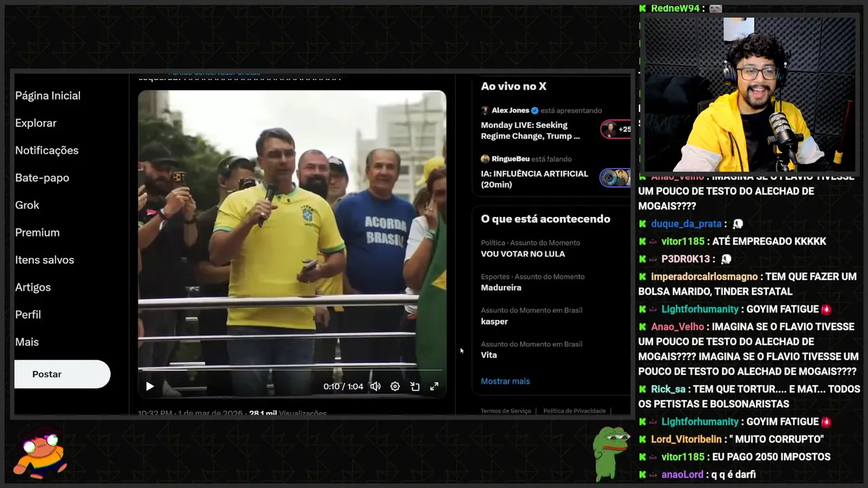Open Bate-papo messages
868x488 pixels.
tap(42, 178)
